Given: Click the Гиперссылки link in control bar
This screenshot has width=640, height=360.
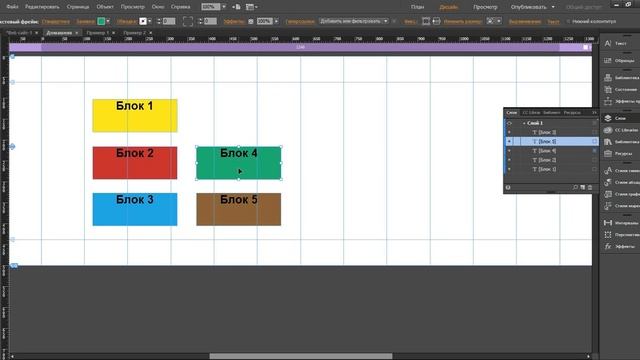Looking at the screenshot, I should (300, 21).
